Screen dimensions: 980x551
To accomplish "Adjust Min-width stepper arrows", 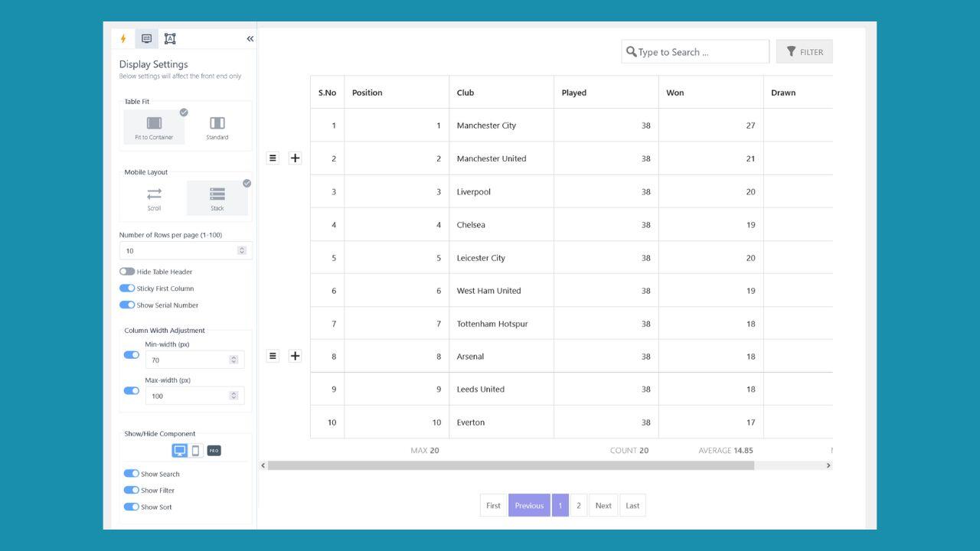I will [x=234, y=360].
